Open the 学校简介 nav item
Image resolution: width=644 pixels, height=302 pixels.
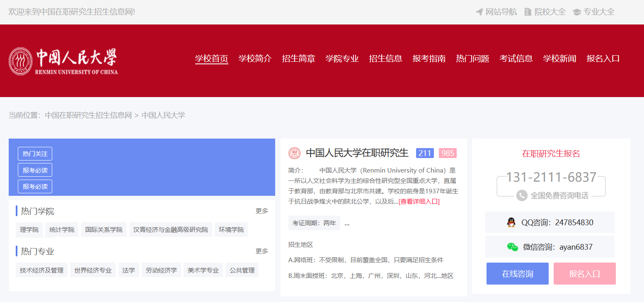(x=255, y=58)
